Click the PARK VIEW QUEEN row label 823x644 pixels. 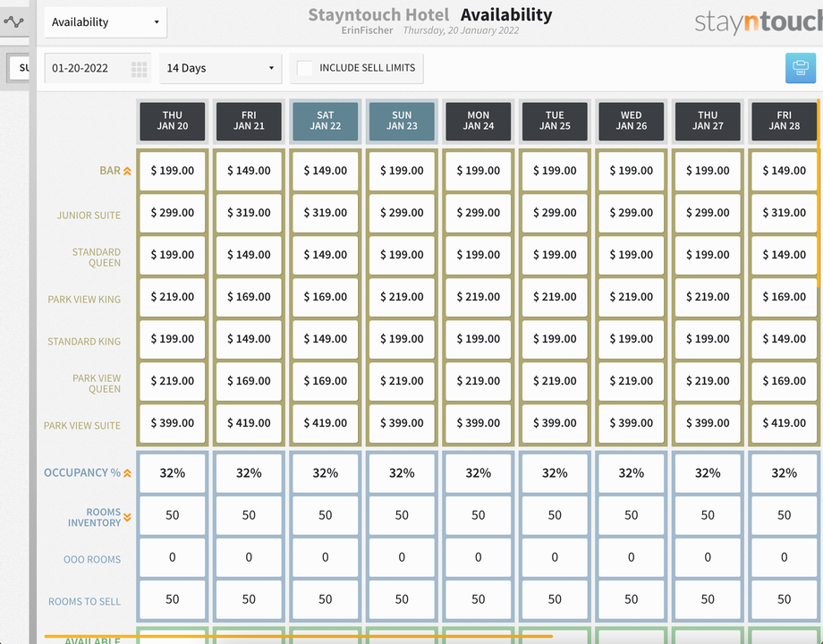click(x=97, y=383)
